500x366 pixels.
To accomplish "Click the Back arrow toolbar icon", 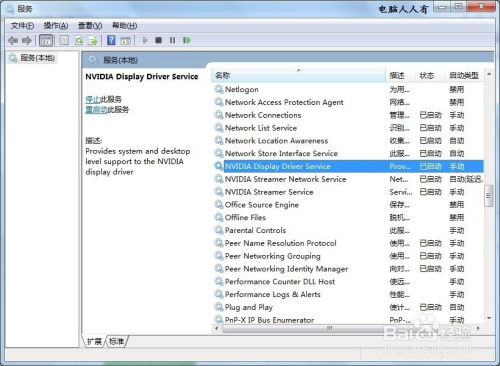I will click(13, 40).
